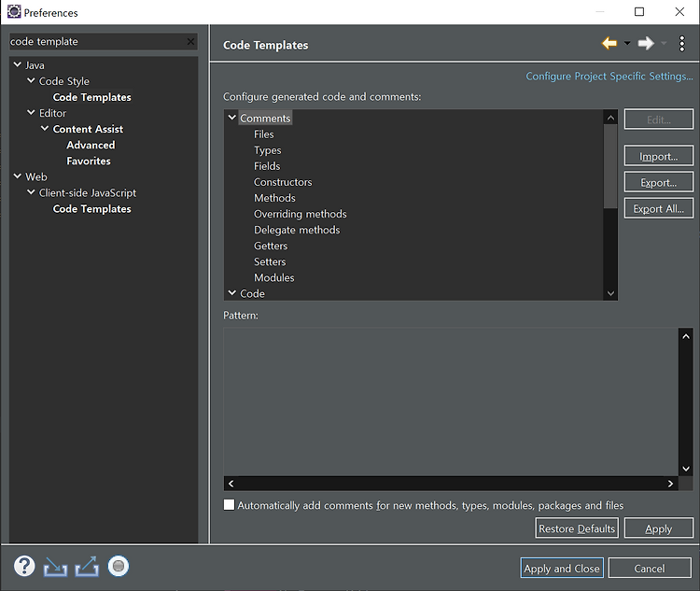Select the Methods comment template
Viewport: 700px width, 591px height.
(274, 198)
